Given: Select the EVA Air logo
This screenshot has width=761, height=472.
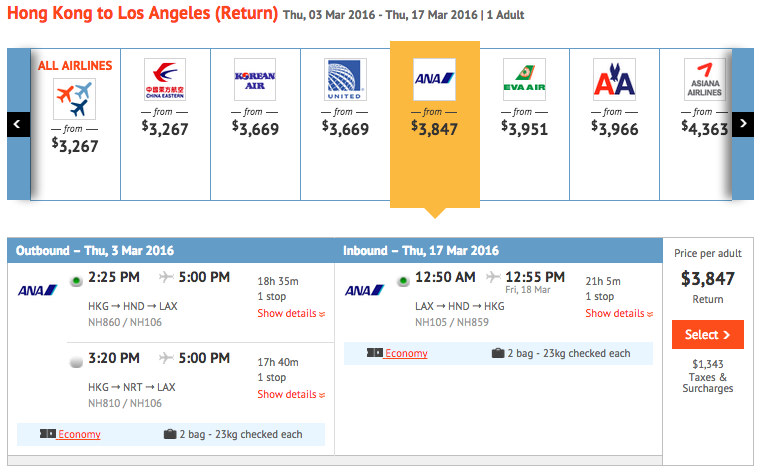Looking at the screenshot, I should tap(524, 80).
